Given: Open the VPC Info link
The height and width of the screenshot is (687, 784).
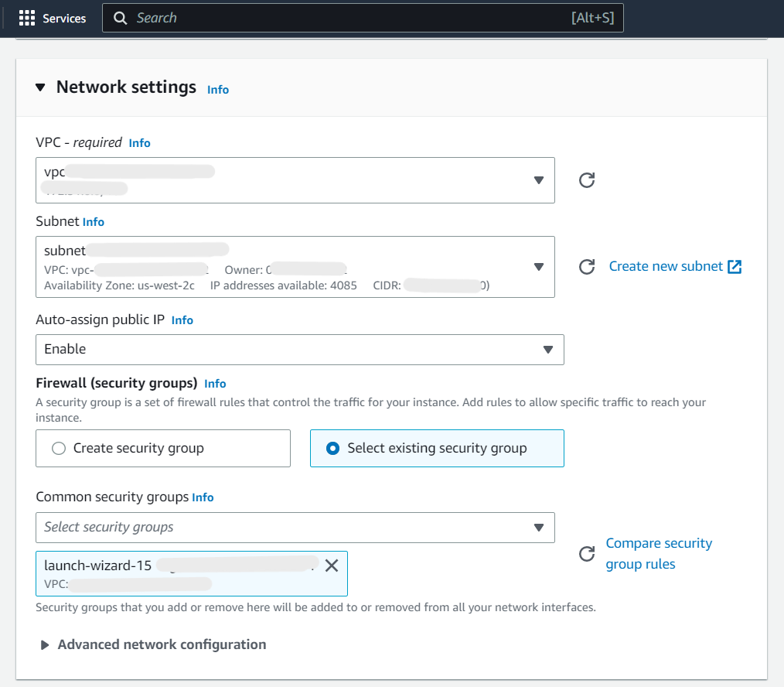Looking at the screenshot, I should 139,143.
